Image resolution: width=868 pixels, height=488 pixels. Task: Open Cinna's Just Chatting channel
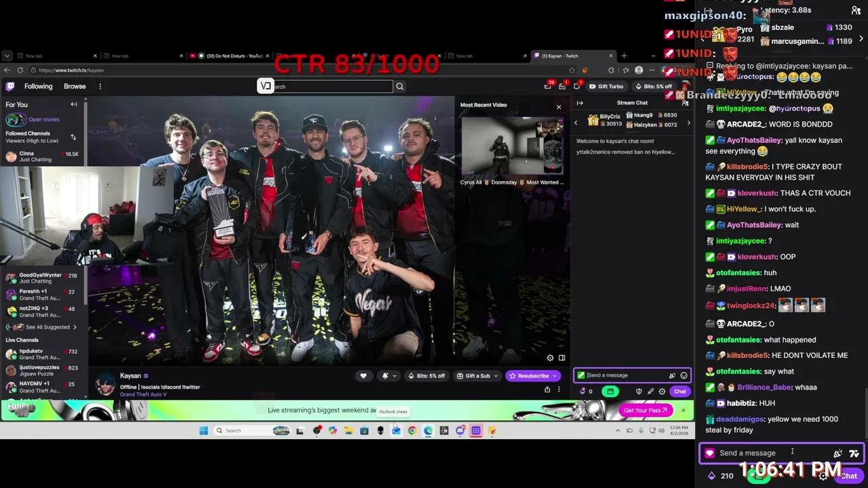tap(42, 157)
